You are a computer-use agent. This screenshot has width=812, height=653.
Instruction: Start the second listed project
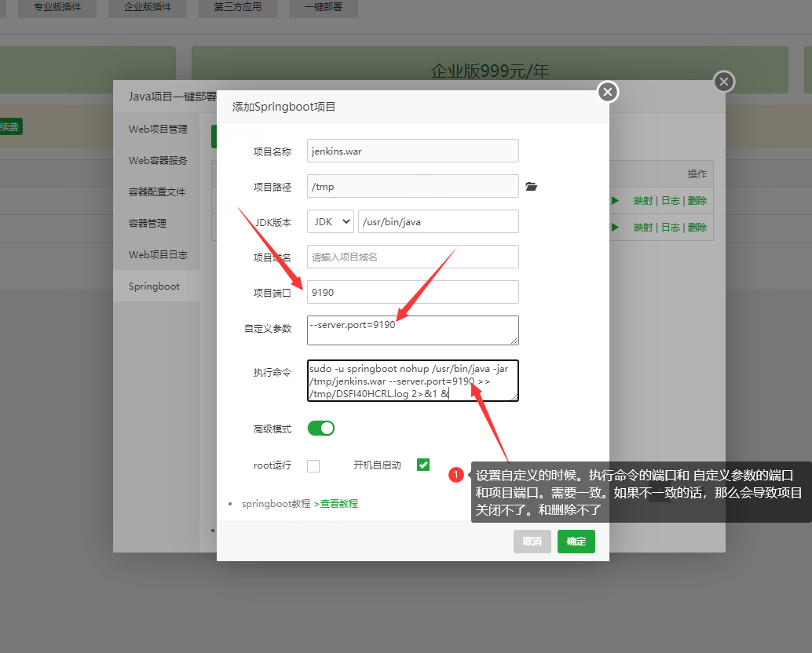615,227
